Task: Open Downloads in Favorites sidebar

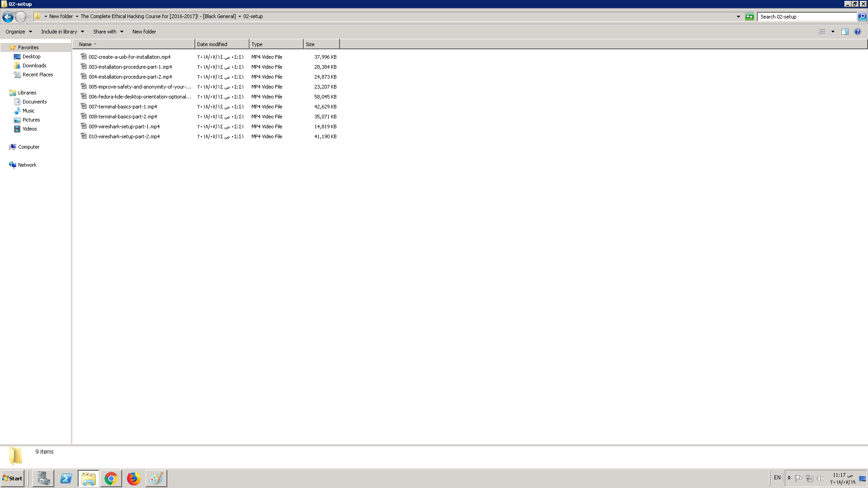Action: coord(34,66)
